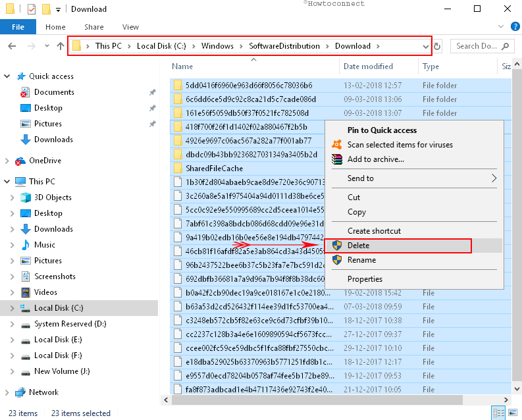Select System Reserved (D:) drive

(x=70, y=324)
